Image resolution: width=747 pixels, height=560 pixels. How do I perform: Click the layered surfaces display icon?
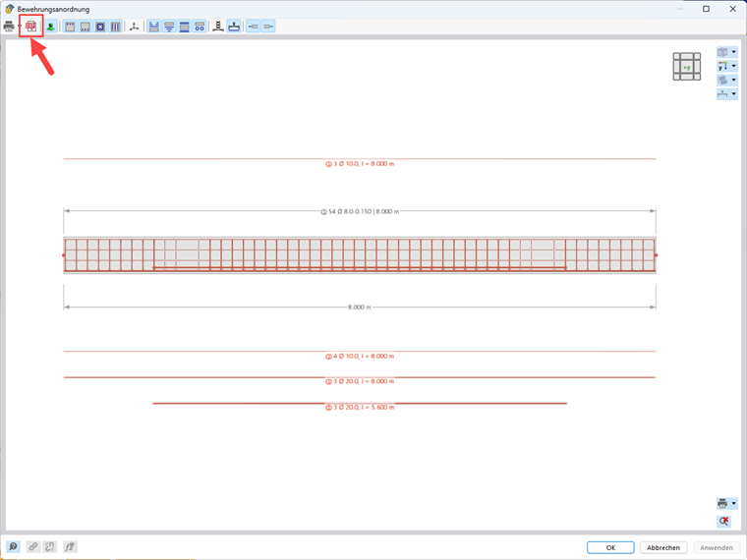pyautogui.click(x=722, y=80)
